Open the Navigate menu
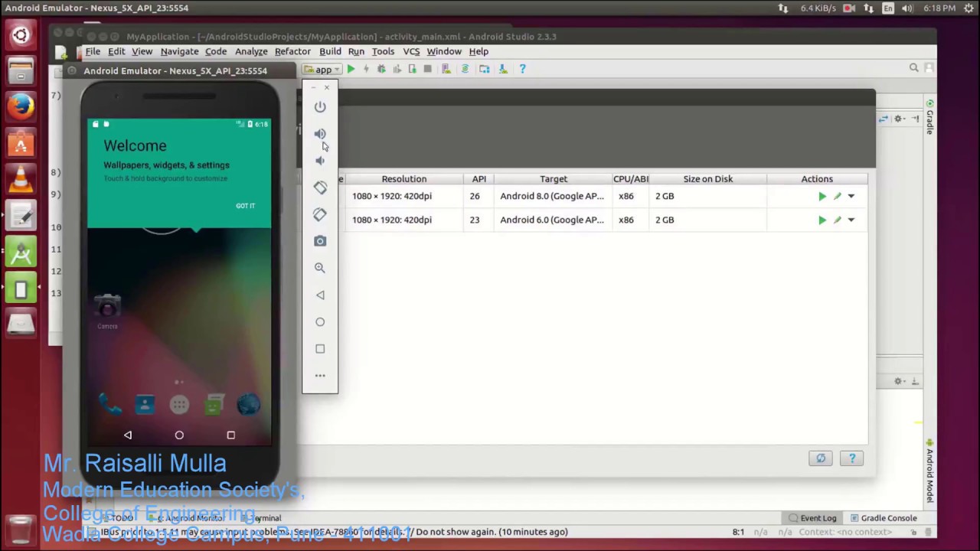 (x=179, y=51)
